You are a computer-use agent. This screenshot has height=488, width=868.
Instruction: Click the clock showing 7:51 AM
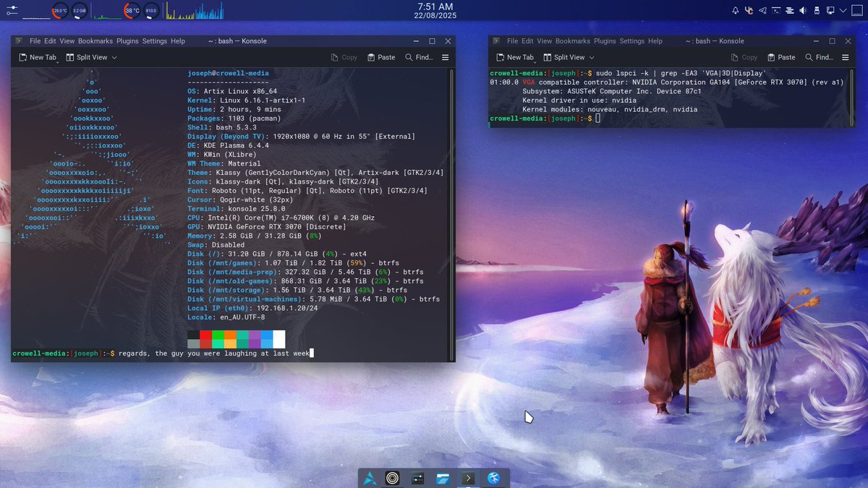tap(435, 7)
